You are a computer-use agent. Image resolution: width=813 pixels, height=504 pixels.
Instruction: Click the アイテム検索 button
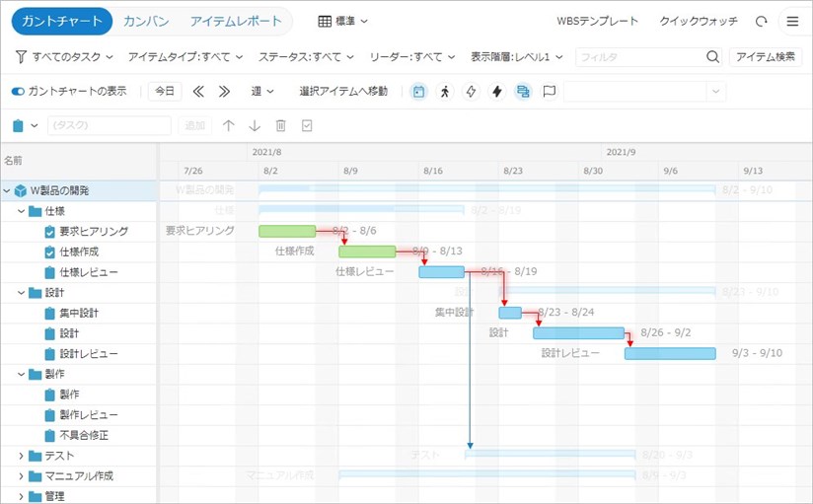coord(766,57)
